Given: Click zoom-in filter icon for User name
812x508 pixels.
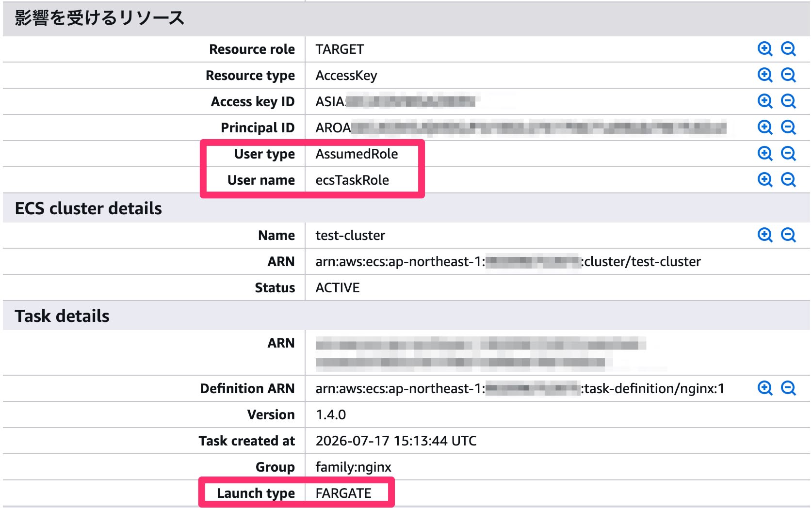Looking at the screenshot, I should 765,180.
